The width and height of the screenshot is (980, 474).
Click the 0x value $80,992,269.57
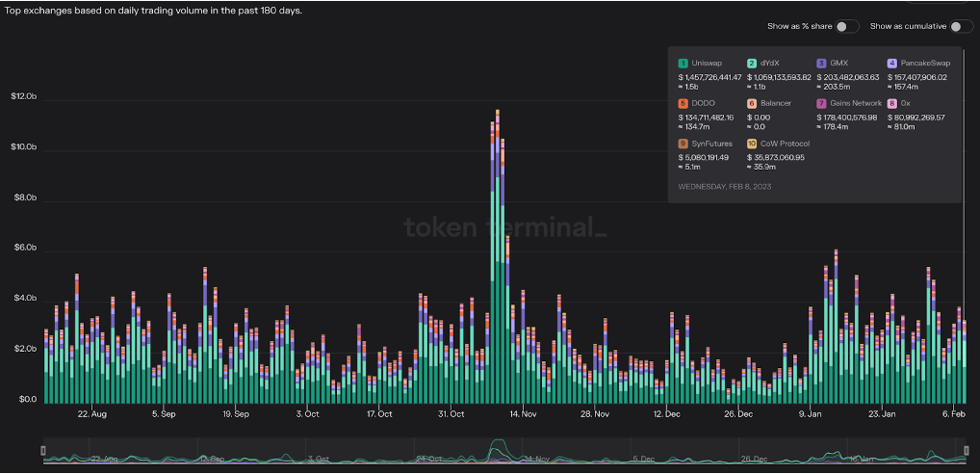pos(916,117)
